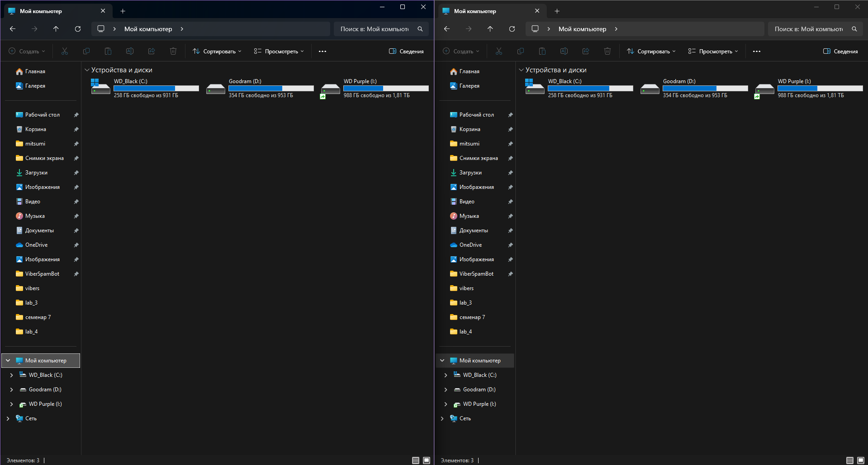Go back using left window back arrow
The image size is (868, 465).
(13, 29)
